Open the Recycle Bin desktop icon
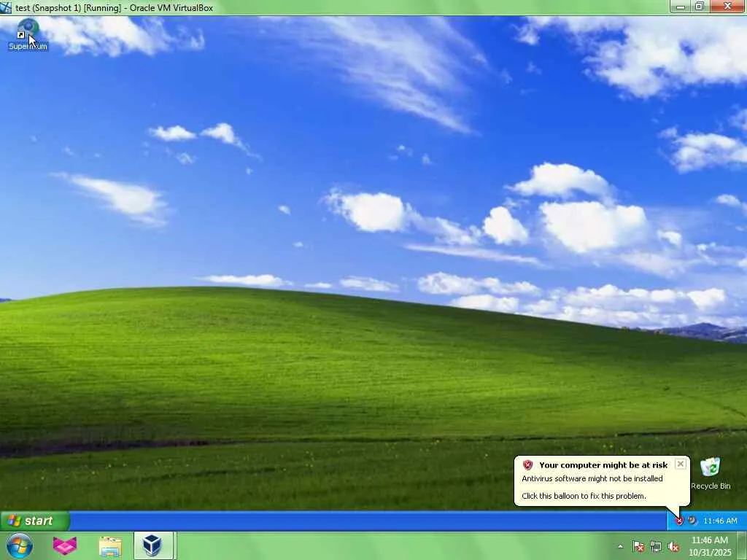 (711, 473)
